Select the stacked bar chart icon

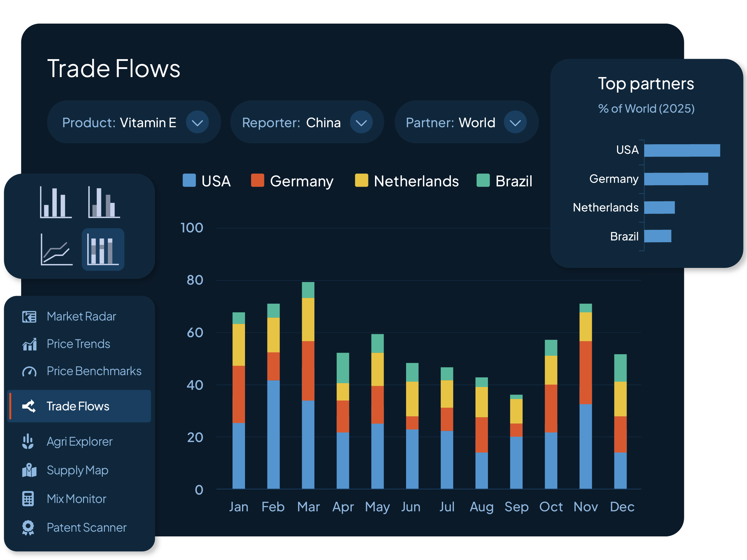click(x=103, y=249)
